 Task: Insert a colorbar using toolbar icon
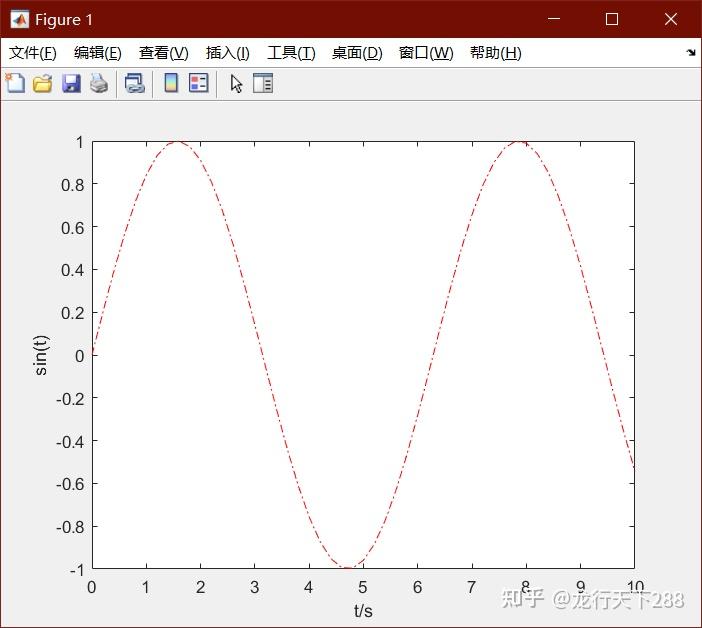[x=171, y=83]
